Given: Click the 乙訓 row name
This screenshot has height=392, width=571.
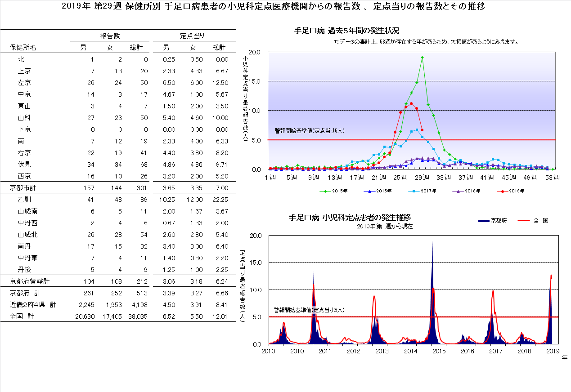Looking at the screenshot, I should click(x=24, y=200).
